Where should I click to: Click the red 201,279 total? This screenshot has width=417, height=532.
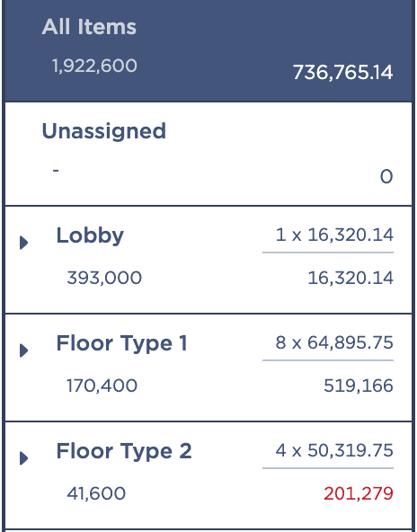(359, 493)
